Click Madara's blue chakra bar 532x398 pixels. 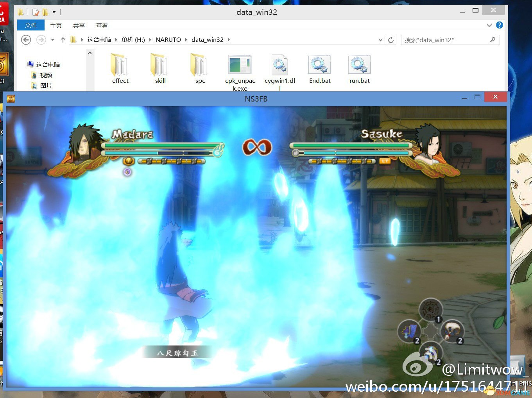(x=158, y=153)
